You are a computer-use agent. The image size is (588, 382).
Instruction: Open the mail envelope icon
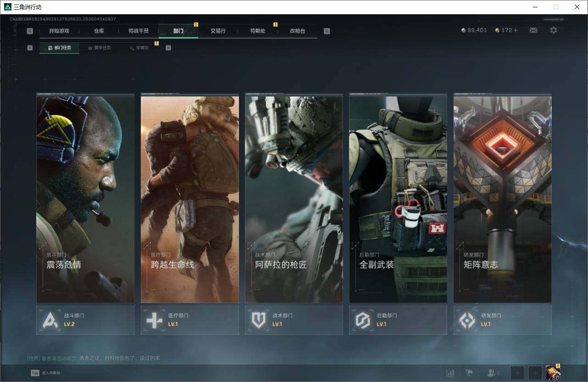tap(533, 30)
